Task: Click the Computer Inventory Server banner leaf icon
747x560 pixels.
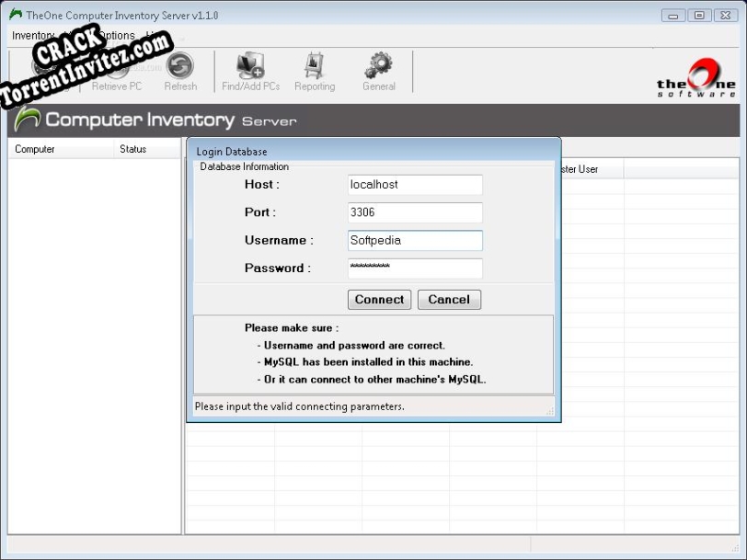Action: 29,120
